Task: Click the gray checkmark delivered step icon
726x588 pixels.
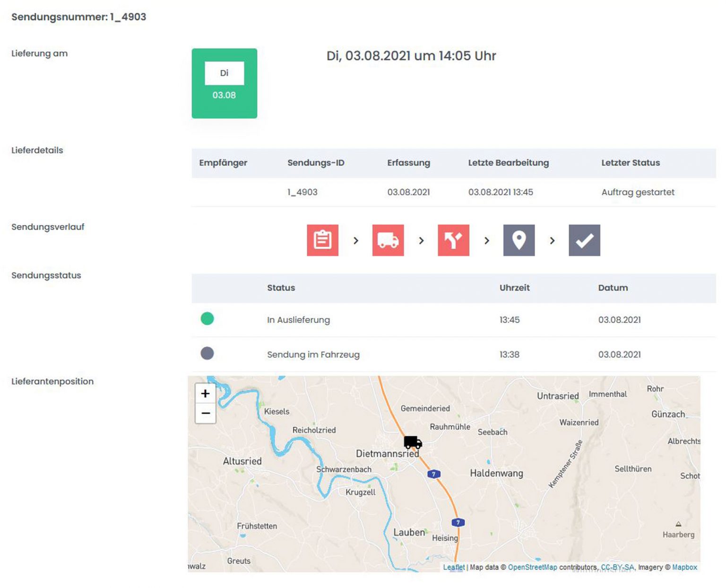Action: 584,240
